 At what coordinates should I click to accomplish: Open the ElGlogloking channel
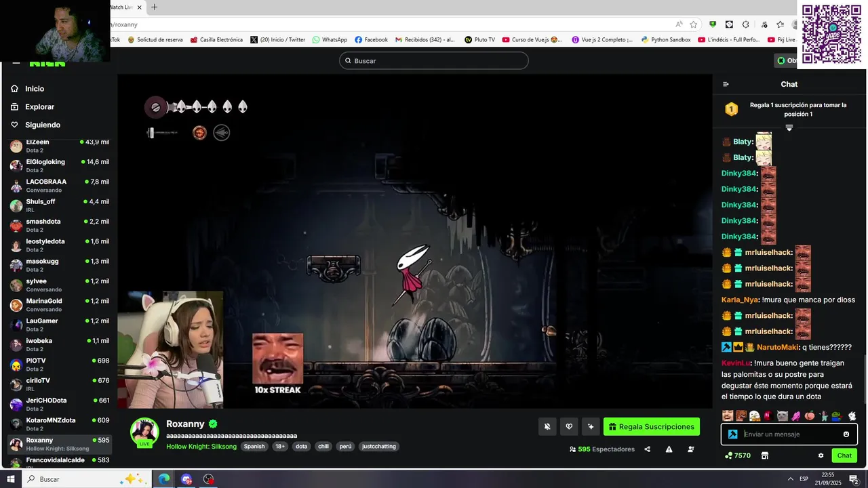point(59,166)
